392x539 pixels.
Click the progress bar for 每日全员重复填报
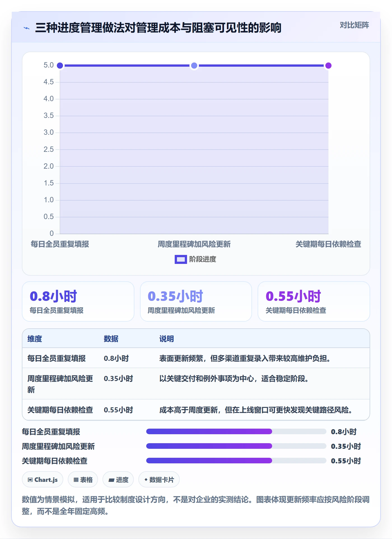(x=236, y=431)
